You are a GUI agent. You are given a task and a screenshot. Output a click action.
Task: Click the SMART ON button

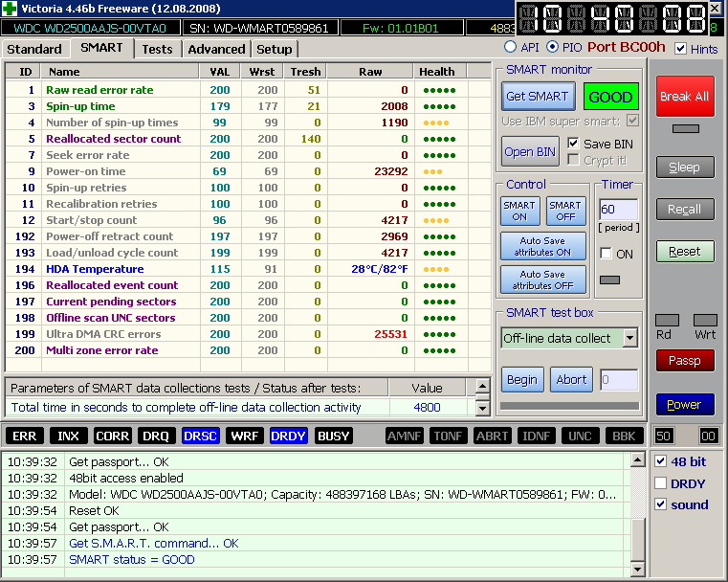(519, 211)
